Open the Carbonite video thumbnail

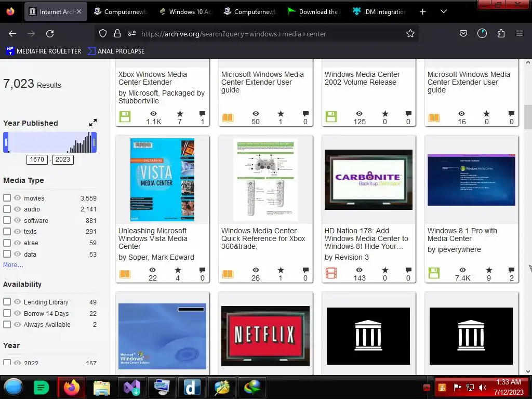[368, 179]
